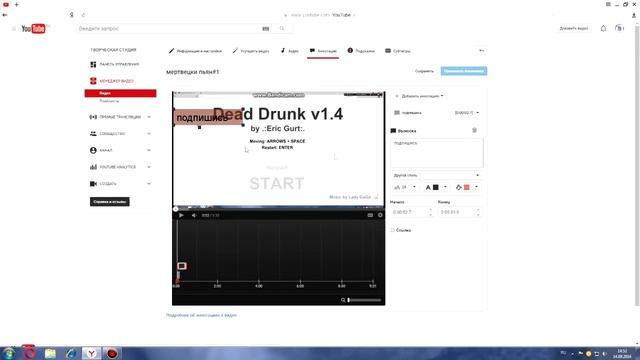This screenshot has width=640, height=360.
Task: Switch to Аудио tab
Action: 290,51
